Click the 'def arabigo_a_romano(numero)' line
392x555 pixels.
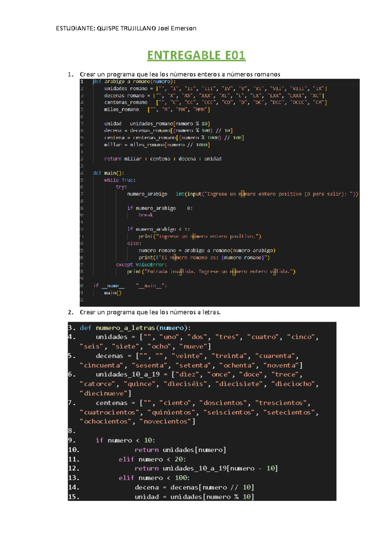[134, 81]
